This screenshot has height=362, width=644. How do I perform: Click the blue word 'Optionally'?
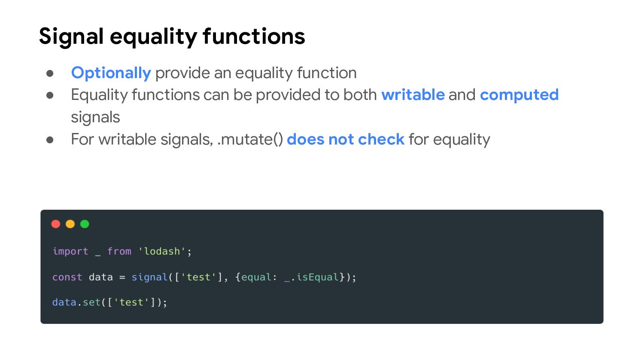(111, 73)
